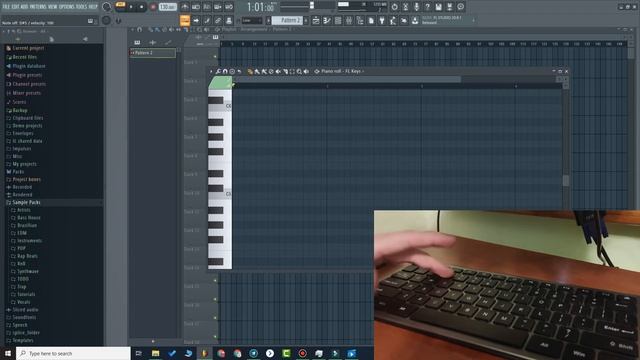This screenshot has width=640, height=360.
Task: Click the red Record button
Action: pyautogui.click(x=153, y=7)
